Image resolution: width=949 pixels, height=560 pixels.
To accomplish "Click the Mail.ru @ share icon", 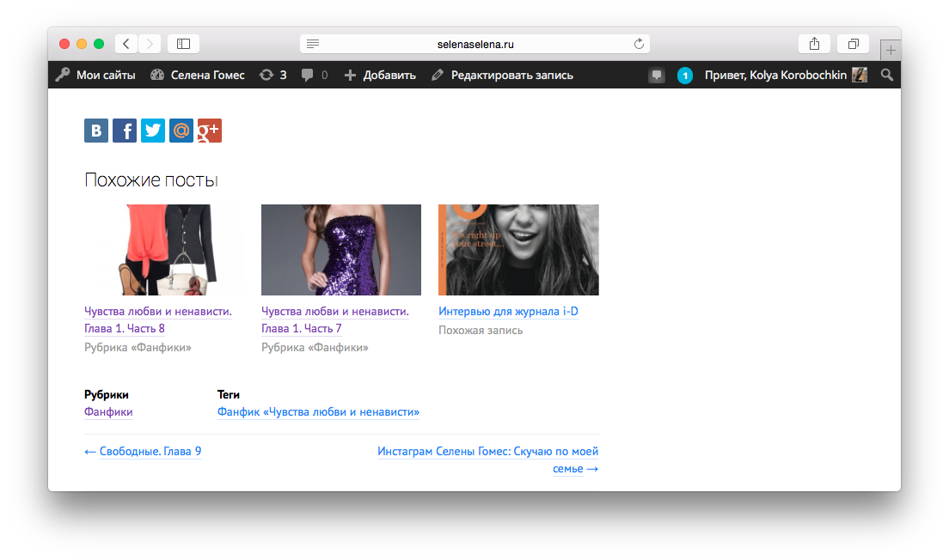I will (x=181, y=131).
